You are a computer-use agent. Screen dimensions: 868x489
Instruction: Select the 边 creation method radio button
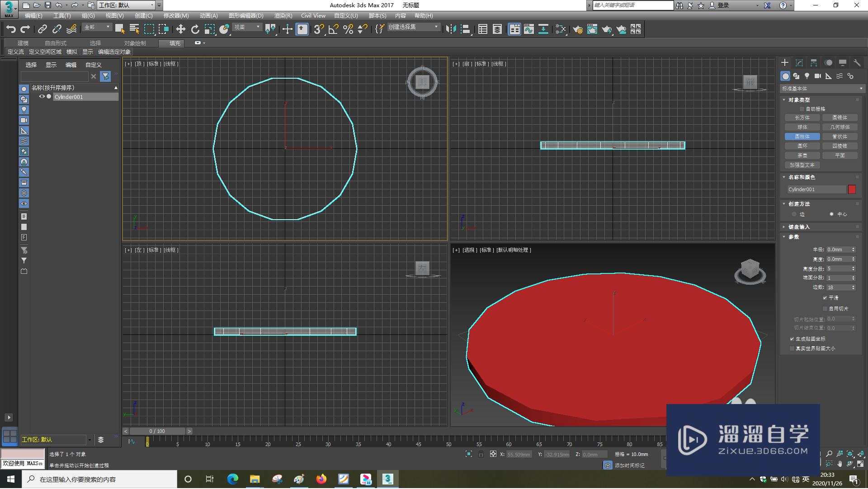794,214
